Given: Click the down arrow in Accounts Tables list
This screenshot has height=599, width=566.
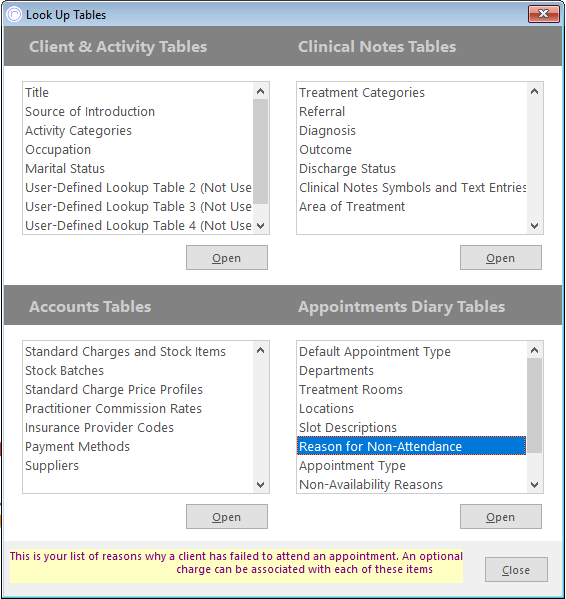Looking at the screenshot, I should tap(260, 485).
